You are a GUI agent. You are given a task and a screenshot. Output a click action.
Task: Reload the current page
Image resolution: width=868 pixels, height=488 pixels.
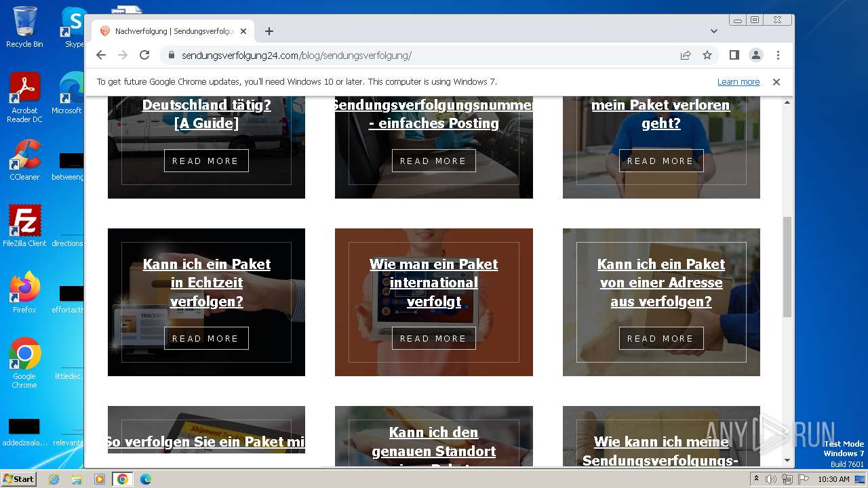(x=144, y=55)
